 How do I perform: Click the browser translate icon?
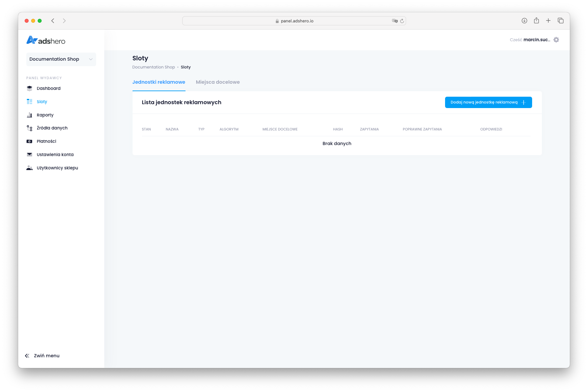[x=395, y=21]
